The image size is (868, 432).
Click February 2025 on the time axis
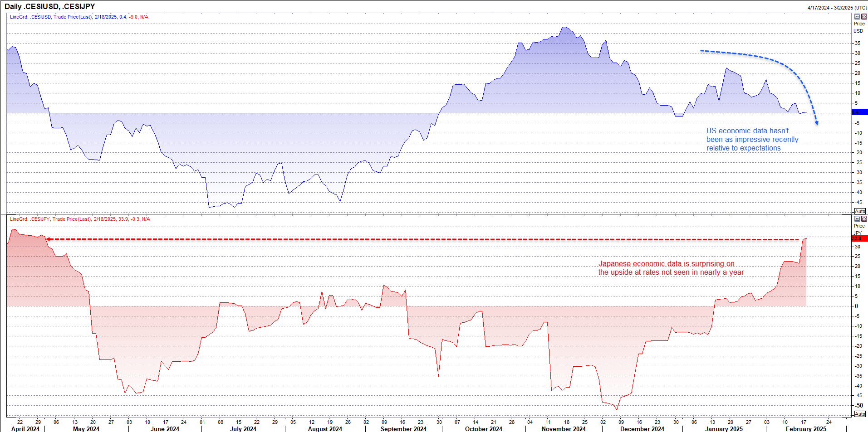(806, 429)
